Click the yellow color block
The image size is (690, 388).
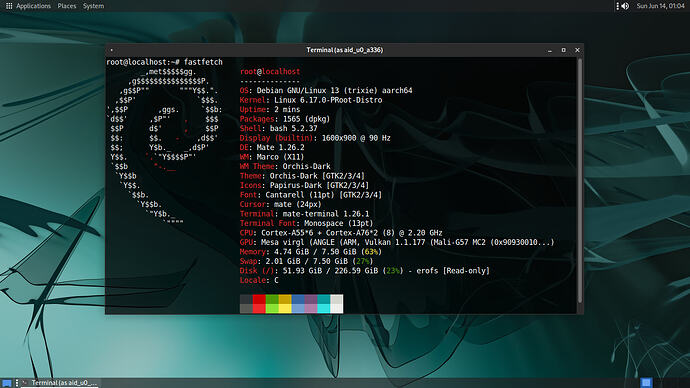point(285,304)
